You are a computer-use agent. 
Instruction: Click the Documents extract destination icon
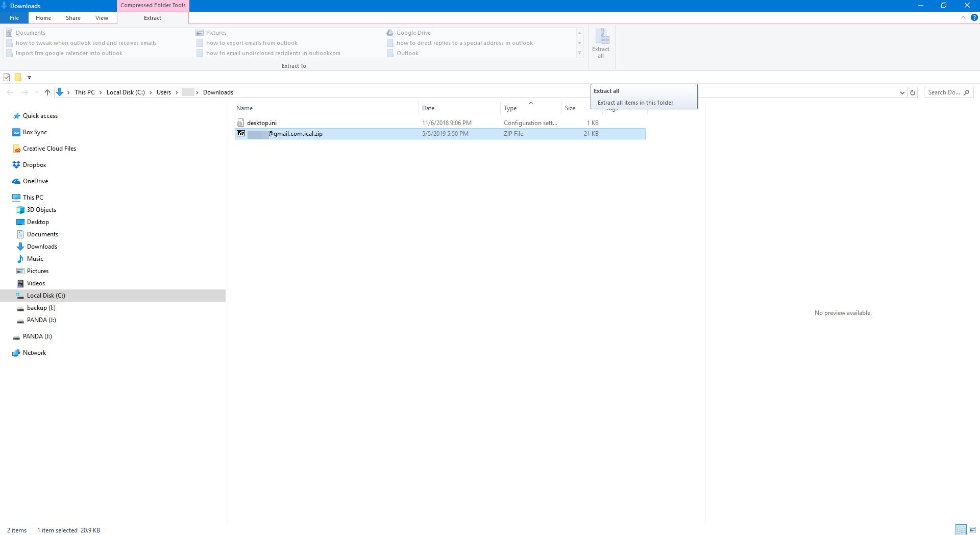coord(9,33)
